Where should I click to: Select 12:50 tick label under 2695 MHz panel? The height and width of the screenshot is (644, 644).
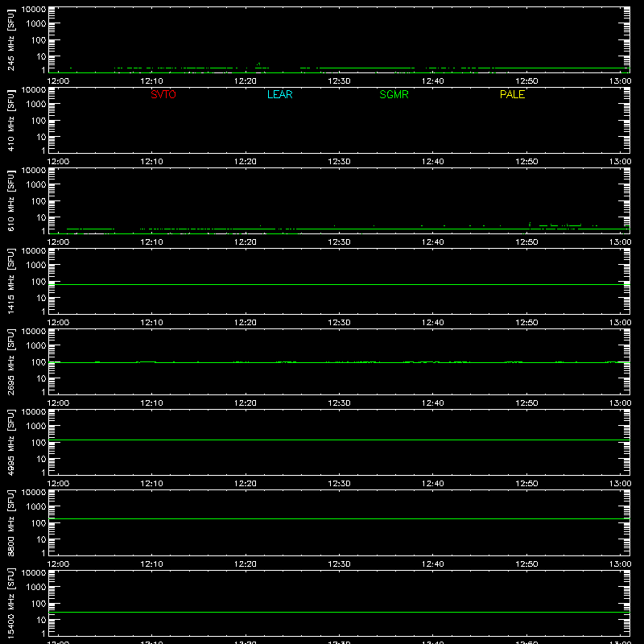526,403
